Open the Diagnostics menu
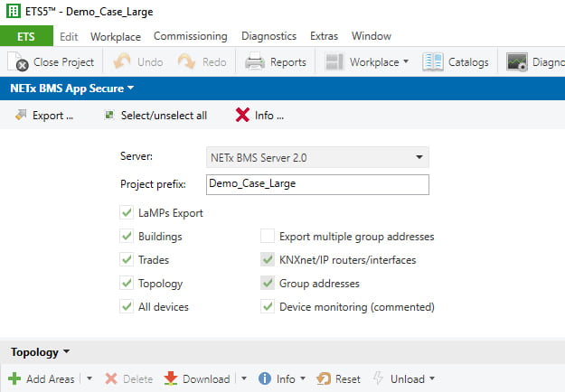Viewport: 565px width, 392px height. 268,36
